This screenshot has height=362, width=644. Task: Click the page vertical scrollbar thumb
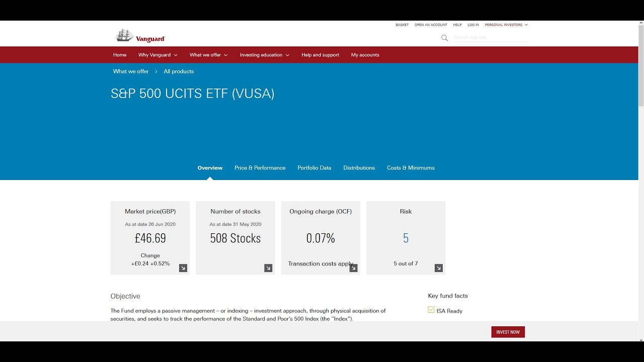[x=641, y=65]
